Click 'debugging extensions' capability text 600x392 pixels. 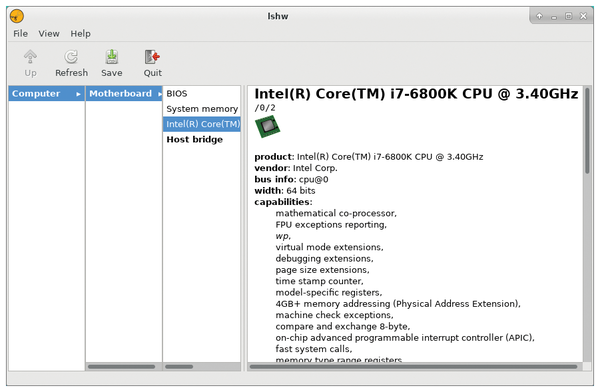click(324, 259)
